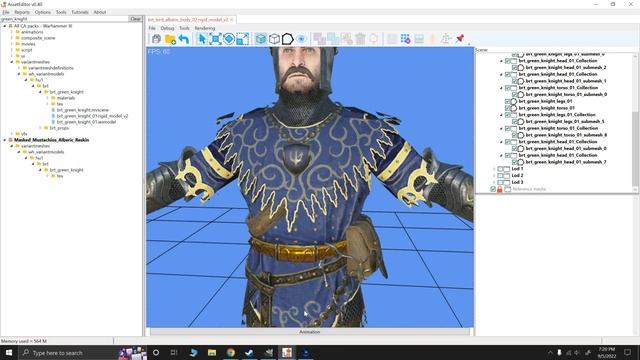The height and width of the screenshot is (360, 640).
Task: Toggle checkbox for brt_green_knight_torso_01_submesh_0
Action: (515, 94)
